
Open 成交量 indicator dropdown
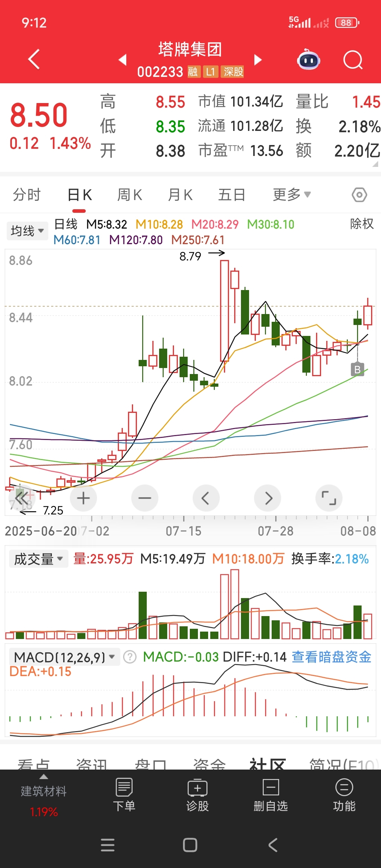[38, 559]
